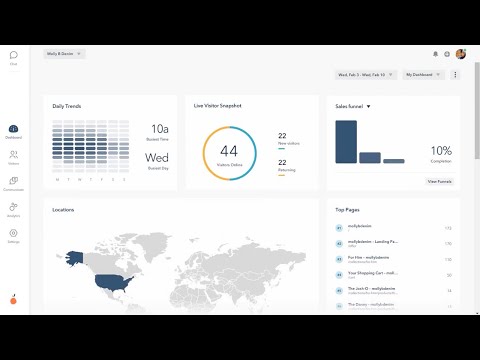The height and width of the screenshot is (360, 480).
Task: Click the second bar in Sales funnel
Action: coord(370,158)
